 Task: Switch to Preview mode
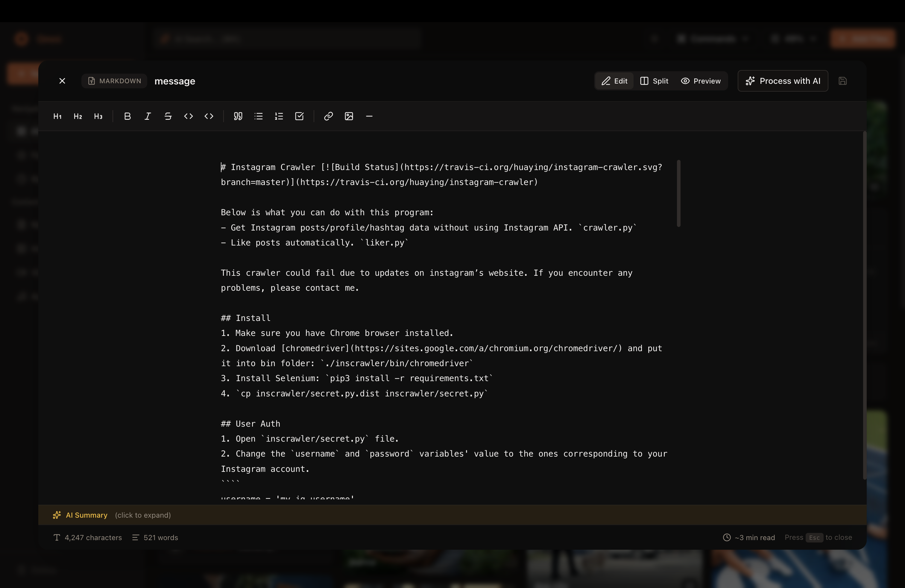click(x=701, y=81)
